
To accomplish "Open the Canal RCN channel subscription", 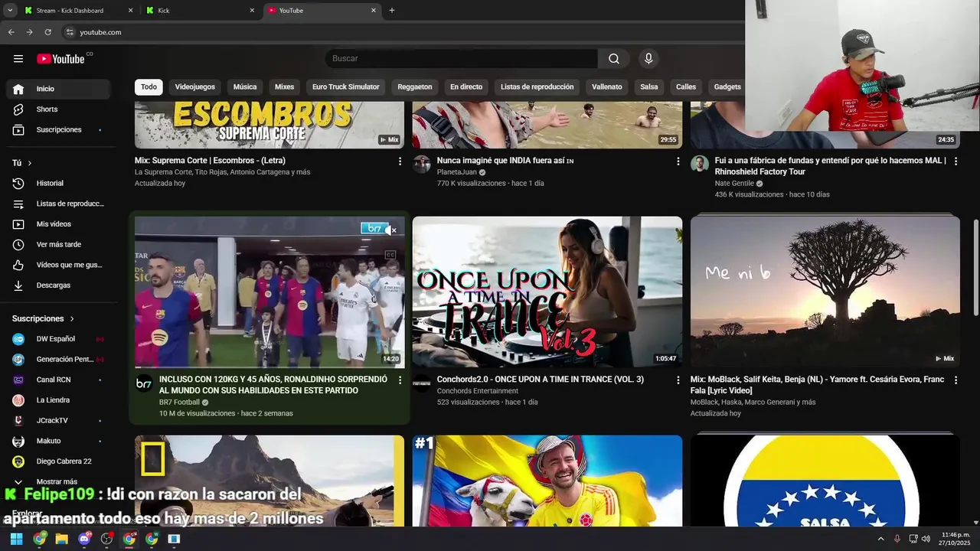I will (x=60, y=380).
